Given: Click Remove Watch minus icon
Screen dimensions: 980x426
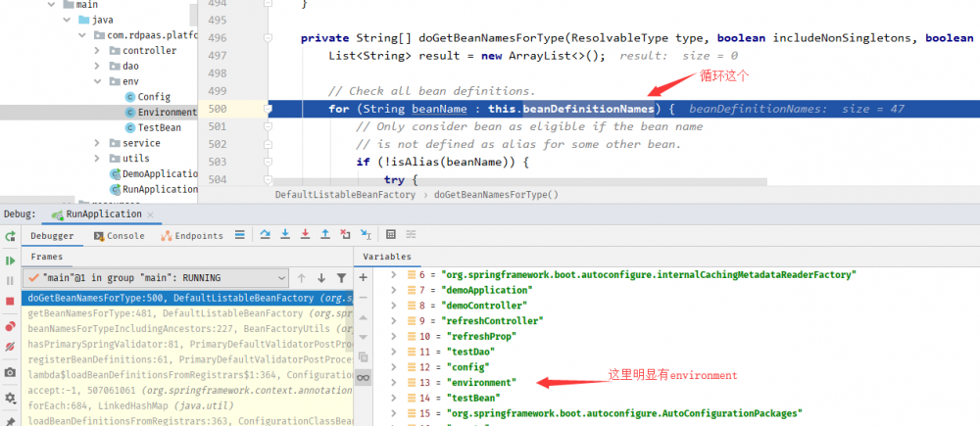Looking at the screenshot, I should (364, 298).
